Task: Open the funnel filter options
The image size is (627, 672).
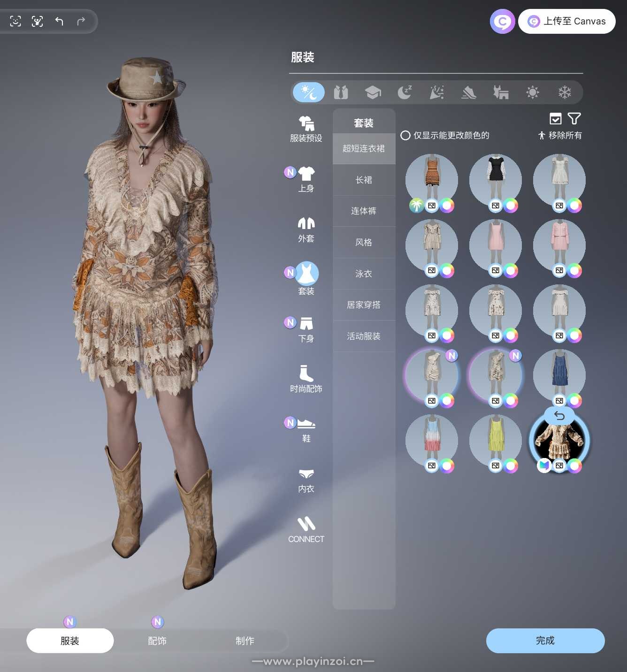Action: tap(574, 119)
